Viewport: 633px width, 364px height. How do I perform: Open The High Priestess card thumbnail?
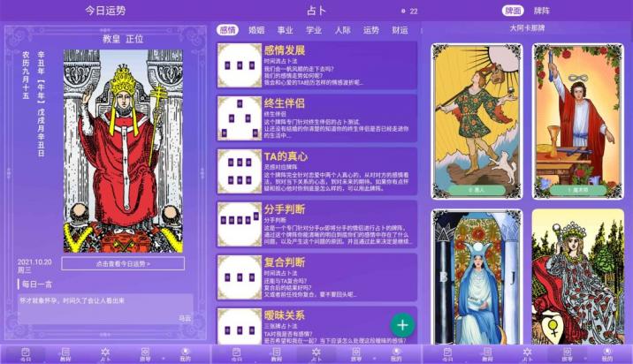tap(477, 277)
